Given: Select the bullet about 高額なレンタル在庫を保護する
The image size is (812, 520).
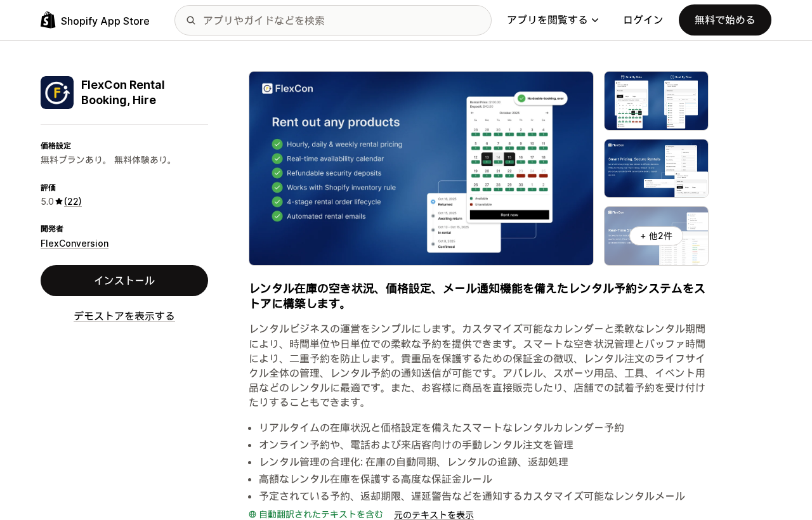Looking at the screenshot, I should point(376,479).
